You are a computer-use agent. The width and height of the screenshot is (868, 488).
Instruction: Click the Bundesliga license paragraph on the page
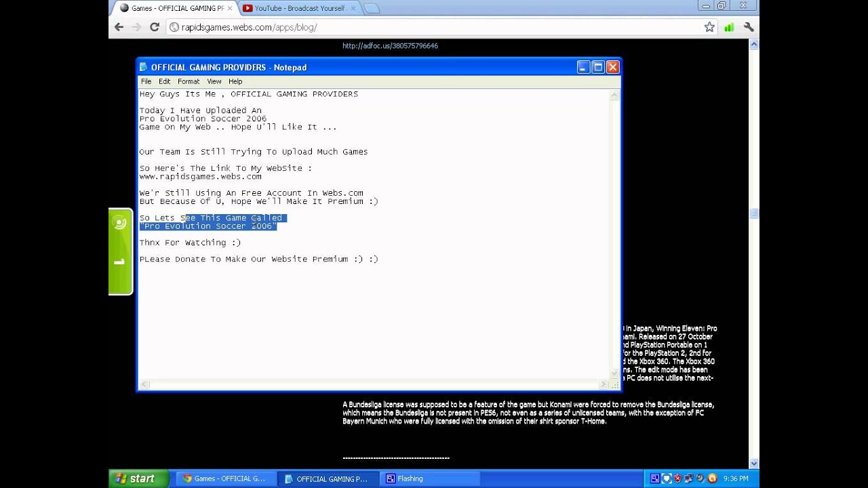coord(528,413)
